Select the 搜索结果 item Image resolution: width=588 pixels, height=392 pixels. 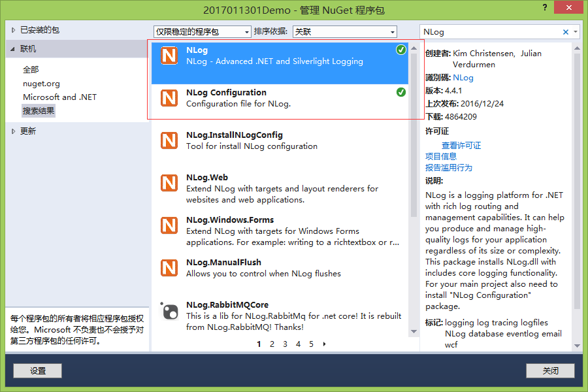click(x=39, y=110)
